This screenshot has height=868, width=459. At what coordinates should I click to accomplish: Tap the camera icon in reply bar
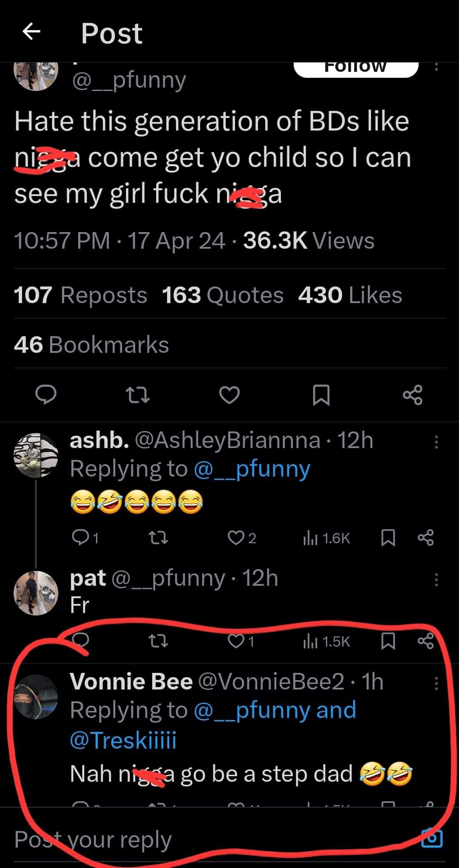[x=433, y=839]
